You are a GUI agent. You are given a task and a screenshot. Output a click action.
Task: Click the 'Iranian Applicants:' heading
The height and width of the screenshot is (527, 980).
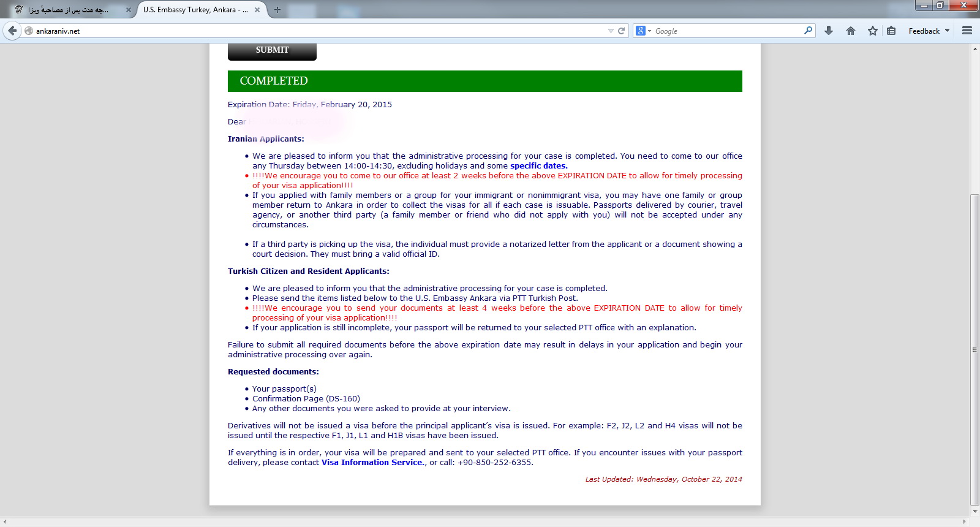(x=266, y=138)
